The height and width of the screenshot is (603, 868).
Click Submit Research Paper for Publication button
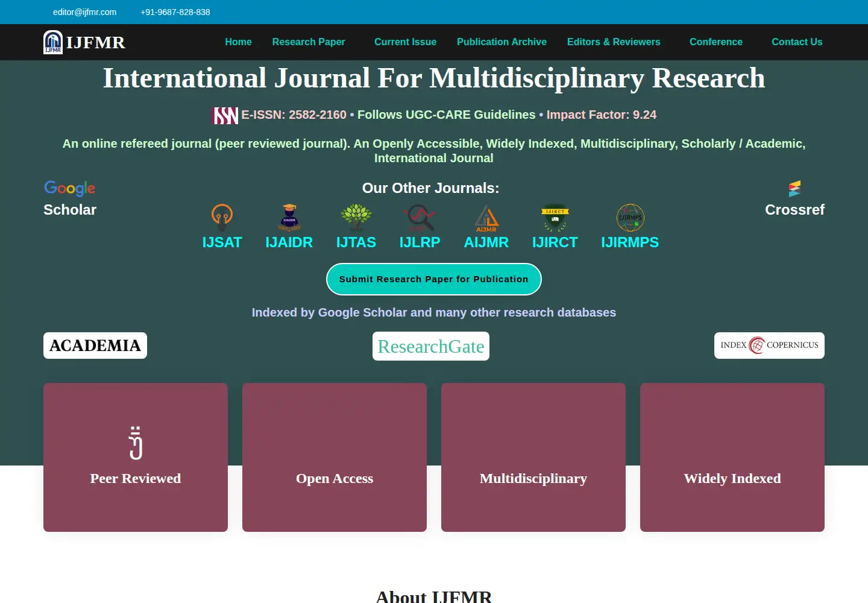[434, 279]
